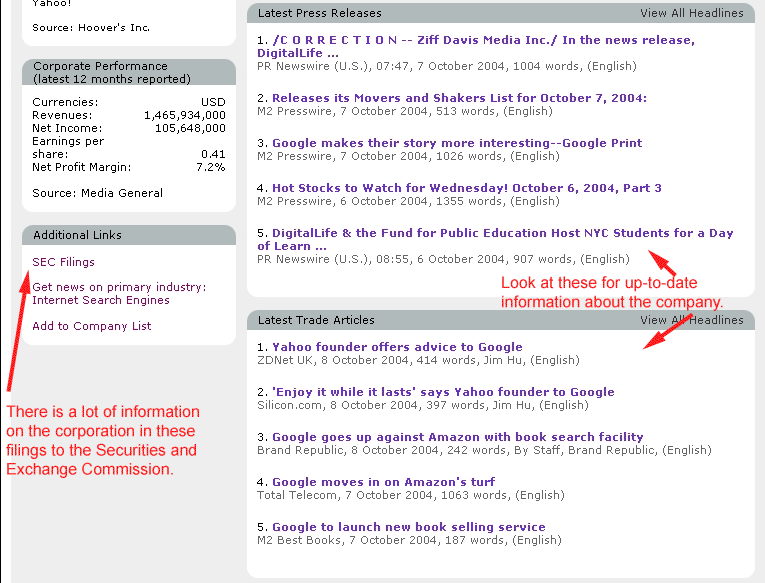Screen dimensions: 765x583
Task: Click the Source: Media General text
Action: click(x=97, y=193)
